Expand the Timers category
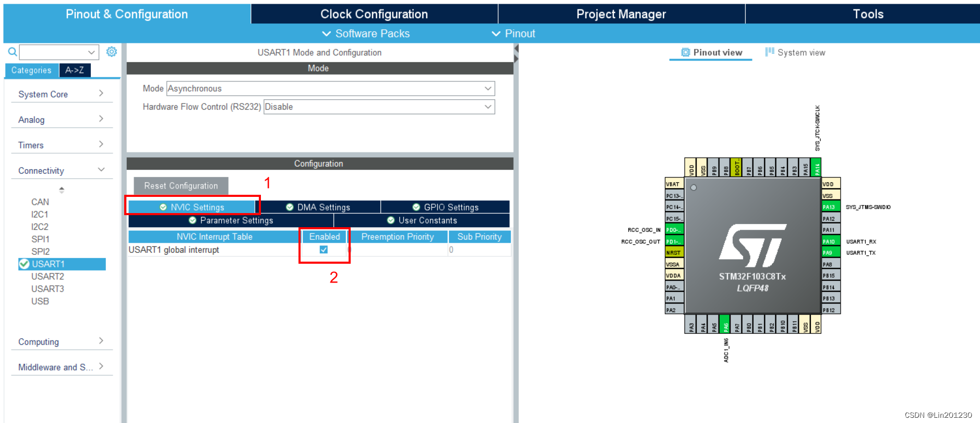980x423 pixels. click(62, 145)
